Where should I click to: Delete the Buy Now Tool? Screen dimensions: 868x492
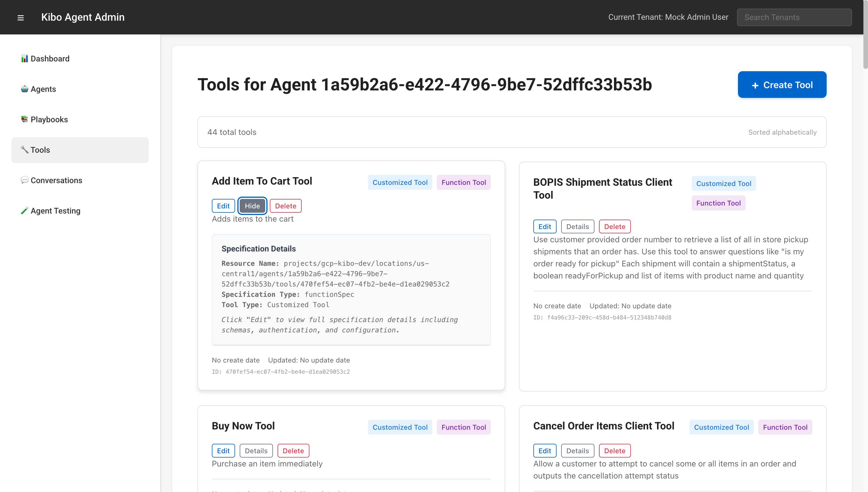click(x=293, y=450)
